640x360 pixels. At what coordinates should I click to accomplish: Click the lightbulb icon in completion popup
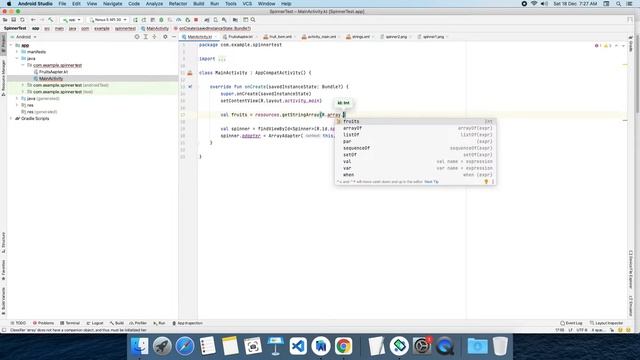tap(486, 182)
